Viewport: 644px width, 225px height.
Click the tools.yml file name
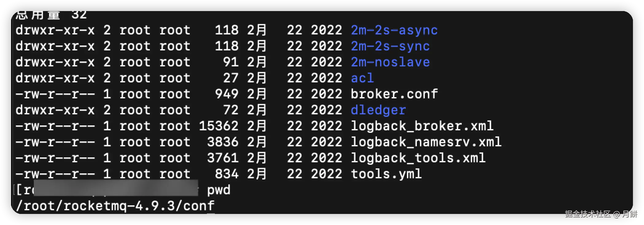point(386,174)
